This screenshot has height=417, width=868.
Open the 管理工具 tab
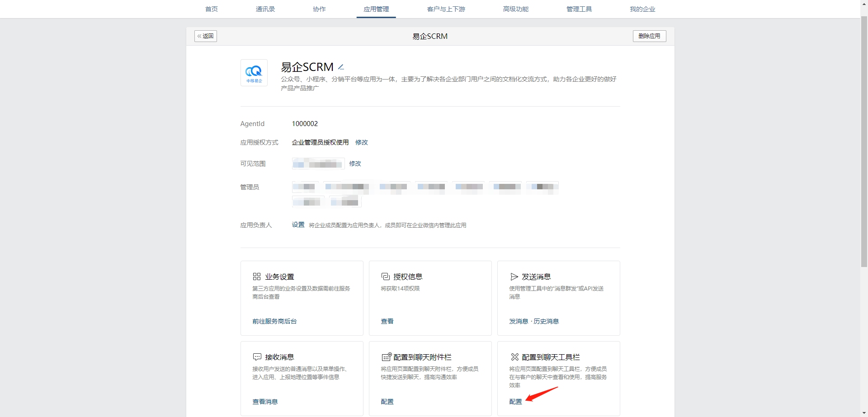[579, 9]
